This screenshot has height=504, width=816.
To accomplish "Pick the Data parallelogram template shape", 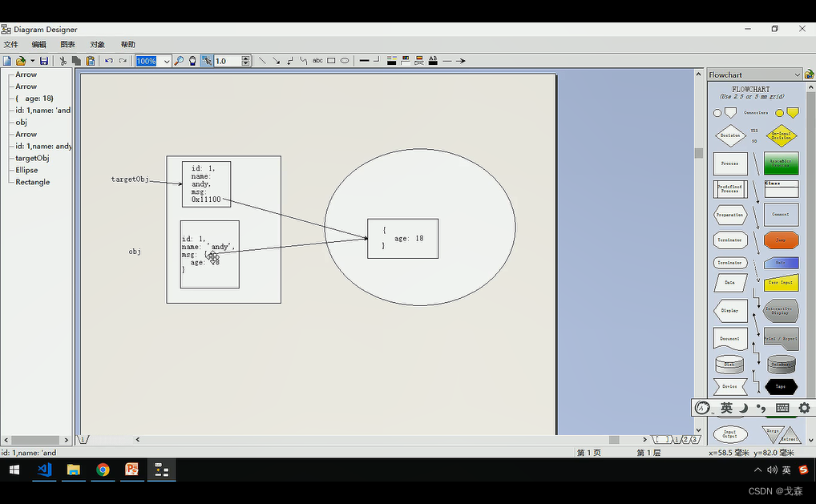I will pos(730,283).
